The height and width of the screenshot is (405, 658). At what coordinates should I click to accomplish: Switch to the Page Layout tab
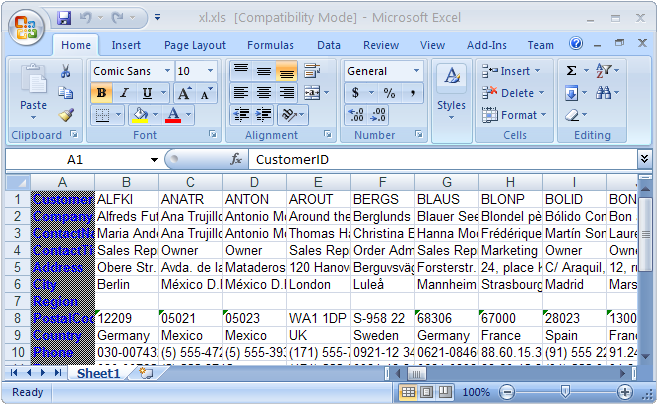[195, 45]
